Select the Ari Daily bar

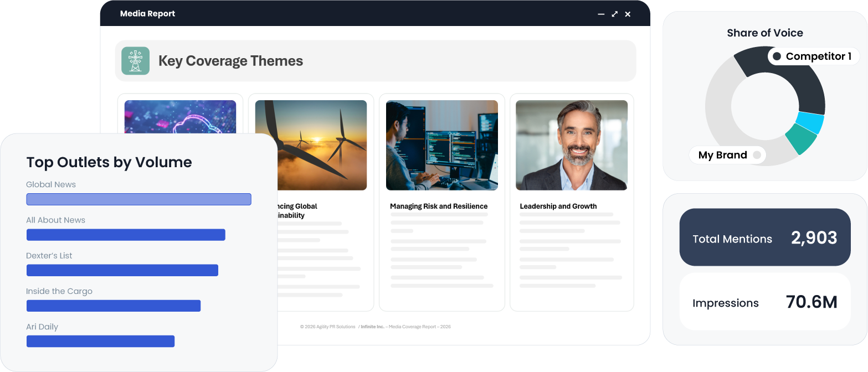(x=101, y=341)
